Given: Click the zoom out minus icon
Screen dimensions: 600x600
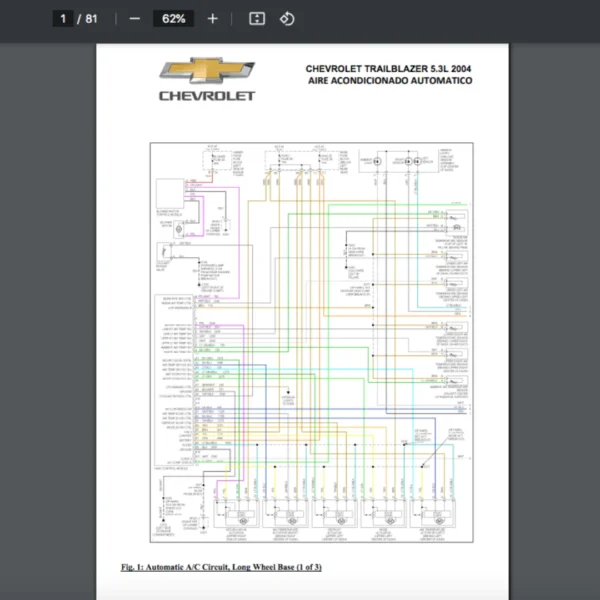Looking at the screenshot, I should point(135,19).
